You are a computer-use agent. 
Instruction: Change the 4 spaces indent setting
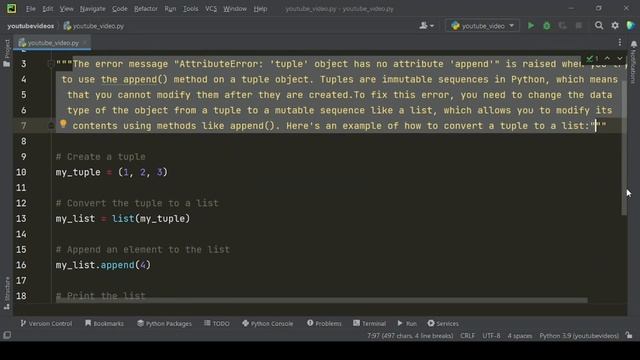520,336
